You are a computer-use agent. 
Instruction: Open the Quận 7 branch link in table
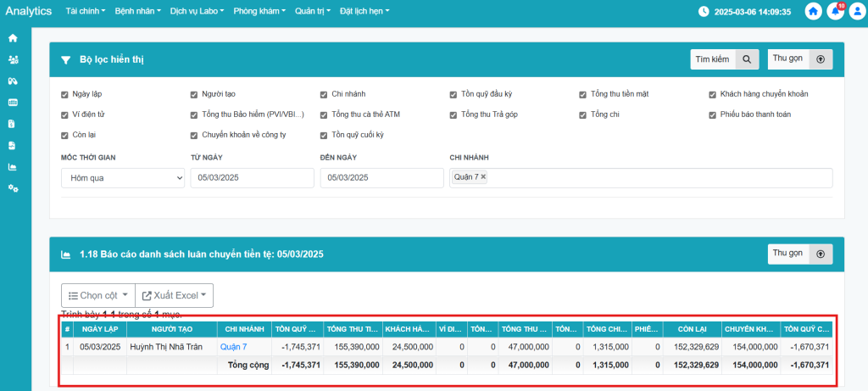point(233,347)
